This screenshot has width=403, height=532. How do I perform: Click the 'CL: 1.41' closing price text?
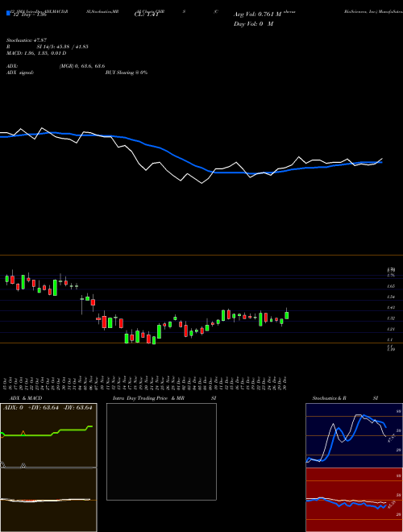[146, 15]
